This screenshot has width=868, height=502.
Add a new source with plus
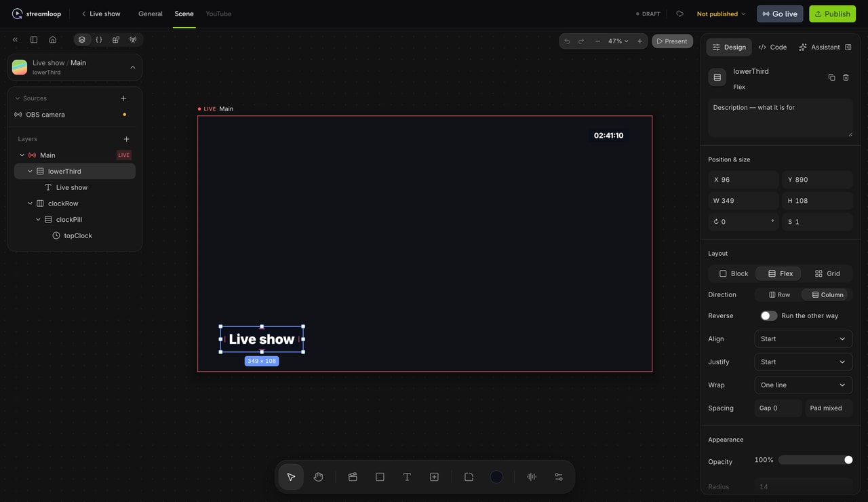(123, 98)
